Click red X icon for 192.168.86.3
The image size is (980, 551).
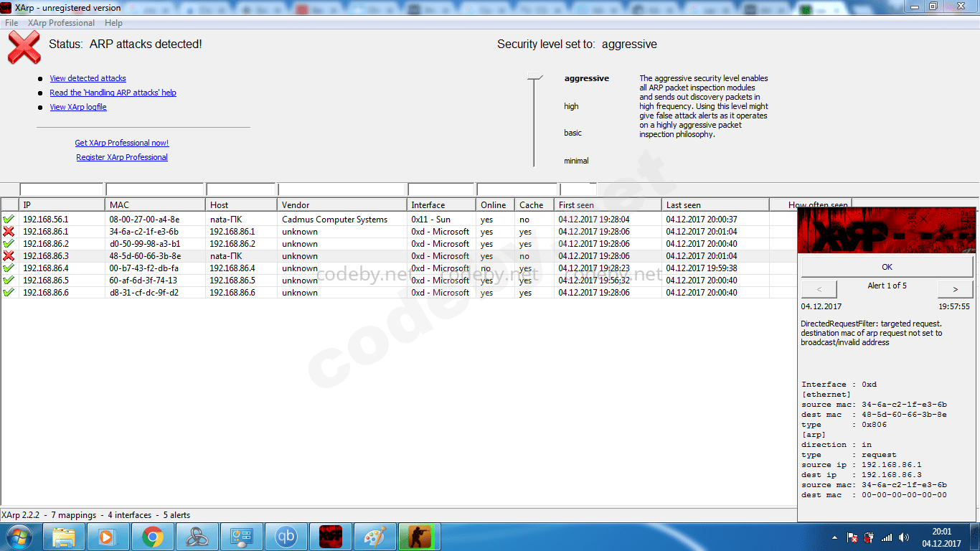pyautogui.click(x=9, y=256)
